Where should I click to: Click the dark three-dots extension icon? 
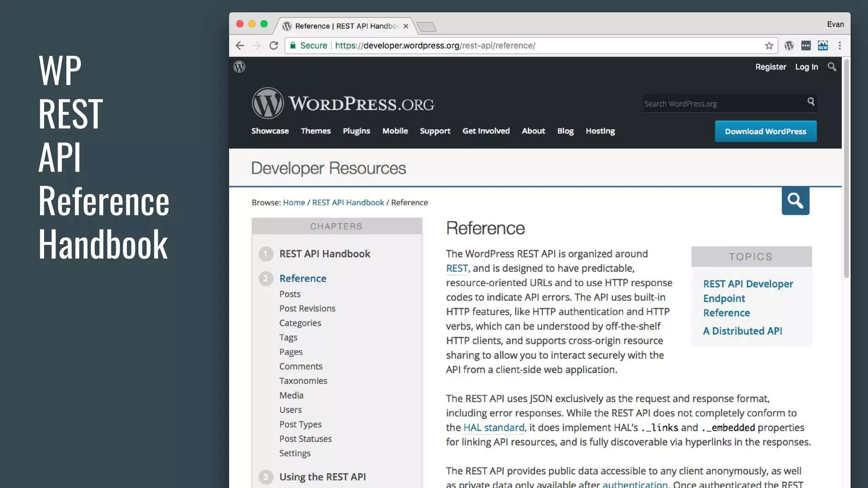806,45
